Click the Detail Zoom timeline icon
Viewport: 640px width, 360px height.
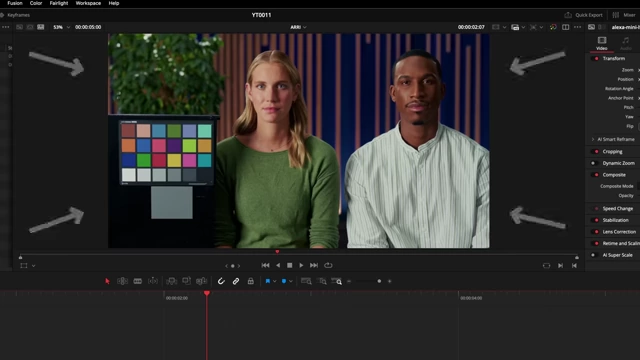(x=322, y=281)
